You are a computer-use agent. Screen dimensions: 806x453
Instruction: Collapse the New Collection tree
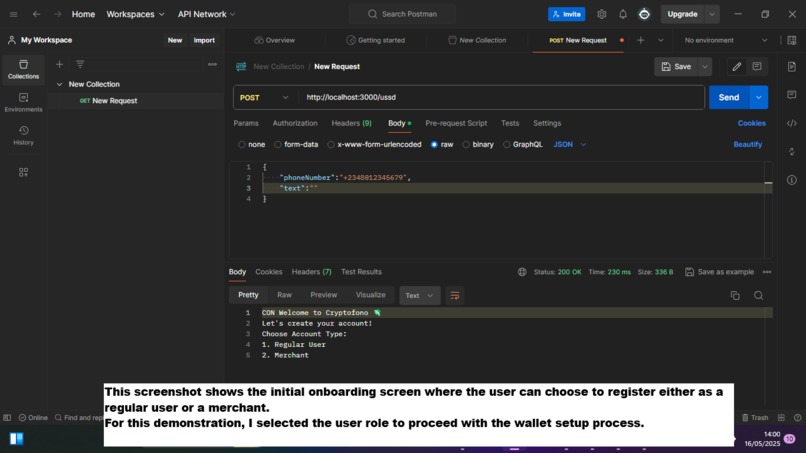click(60, 84)
